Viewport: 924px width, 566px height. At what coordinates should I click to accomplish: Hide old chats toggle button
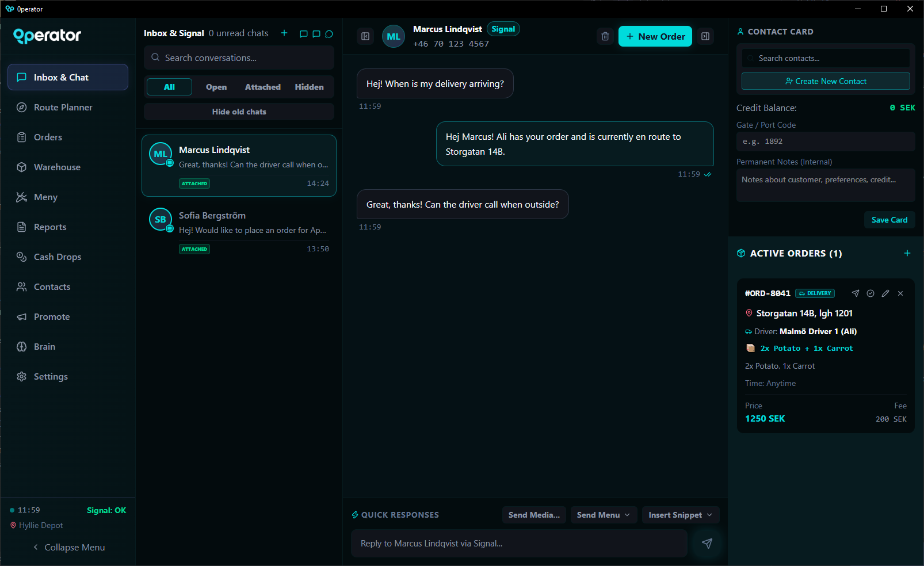tap(239, 112)
